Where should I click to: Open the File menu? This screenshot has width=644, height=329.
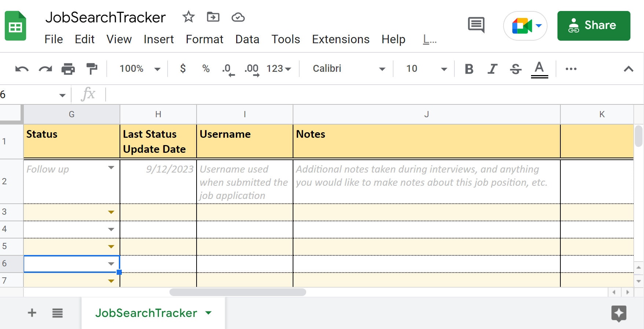54,39
